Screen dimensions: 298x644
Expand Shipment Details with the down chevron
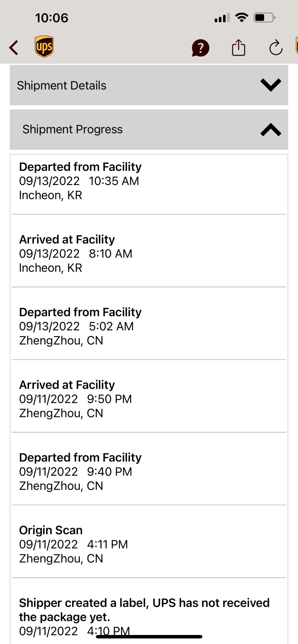pos(271,85)
